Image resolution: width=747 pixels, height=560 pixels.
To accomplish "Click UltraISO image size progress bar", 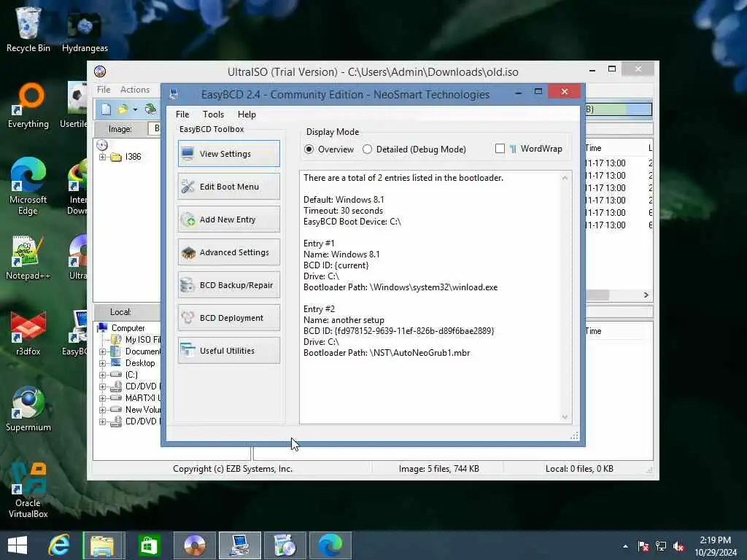I will [619, 109].
